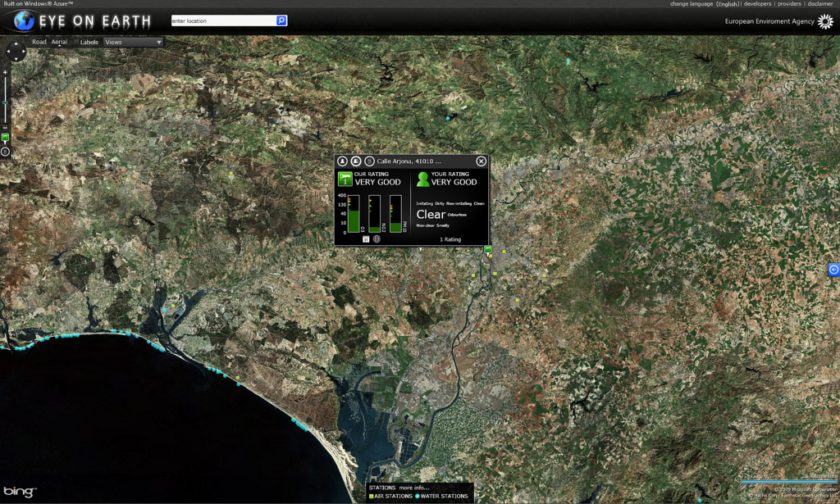Click the second user icon in popup header
The height and width of the screenshot is (504, 840).
(356, 161)
